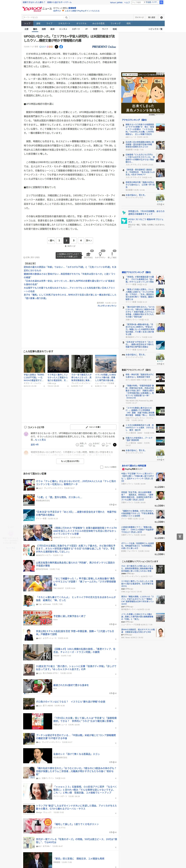Viewport: 186px width, 868px height.
Task: Go to next page 次へ
Action: [89, 240]
